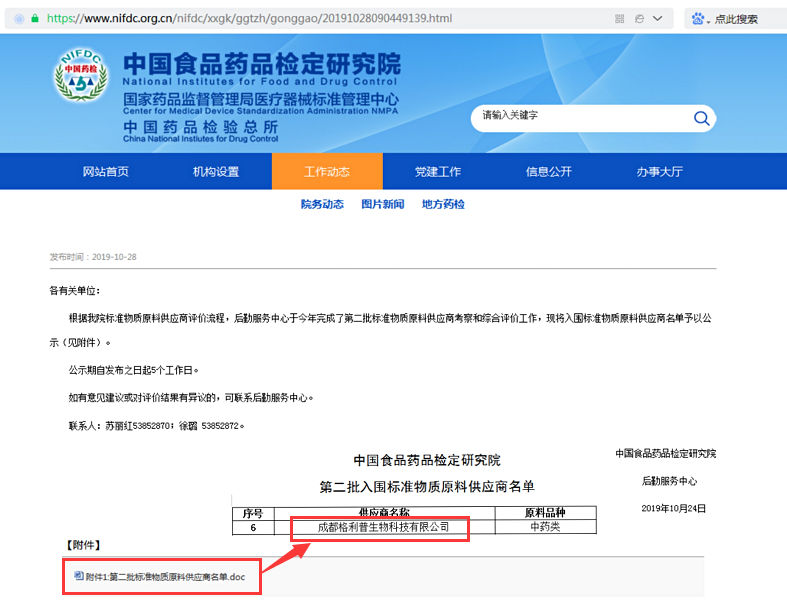Click the magnifier search icon in the site header

(x=701, y=119)
